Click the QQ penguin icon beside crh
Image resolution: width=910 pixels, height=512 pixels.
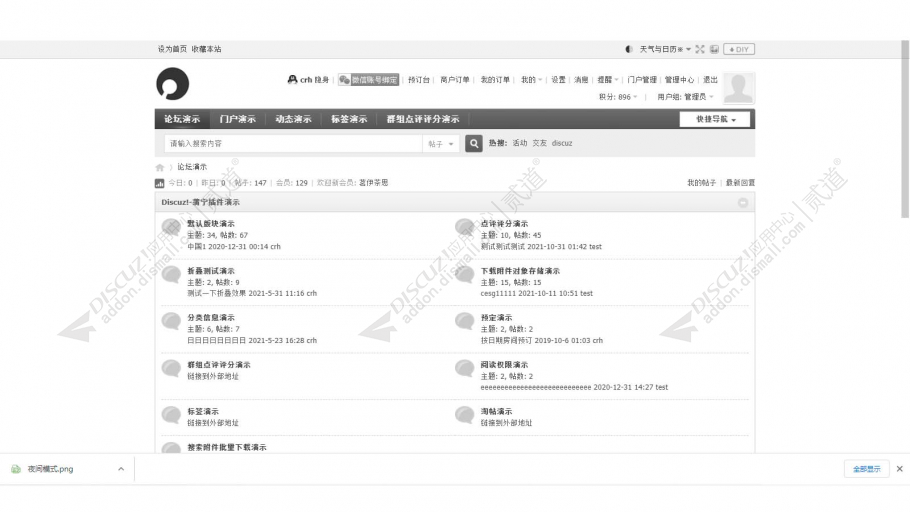pyautogui.click(x=292, y=80)
